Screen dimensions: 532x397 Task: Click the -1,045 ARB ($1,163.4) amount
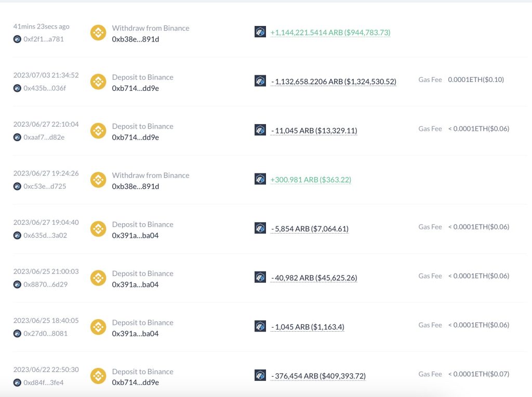point(308,327)
